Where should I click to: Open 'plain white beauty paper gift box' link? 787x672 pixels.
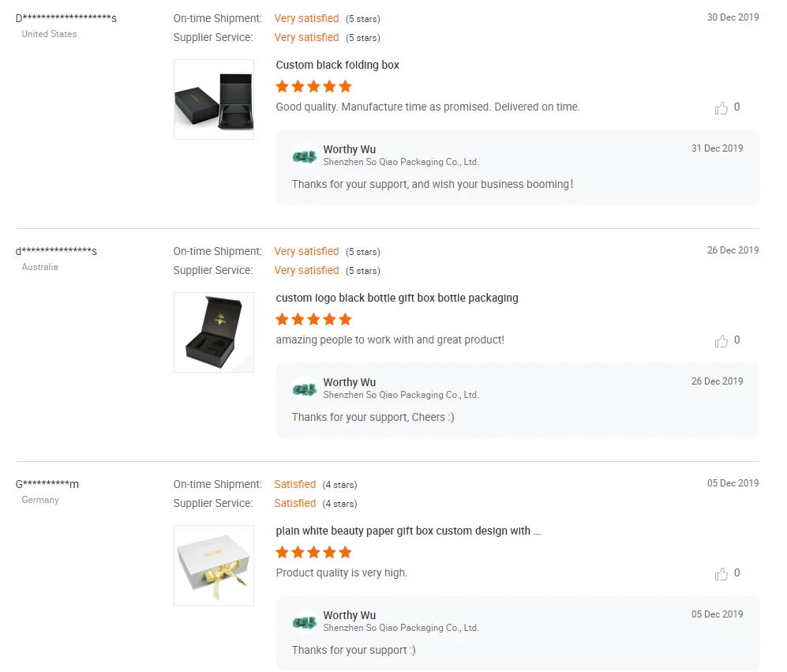click(408, 531)
